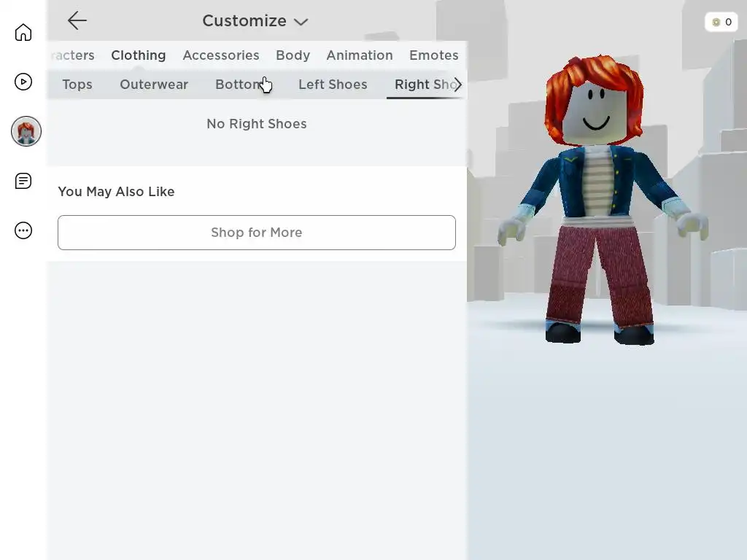
Task: Open the Discover play icon in sidebar
Action: point(23,82)
